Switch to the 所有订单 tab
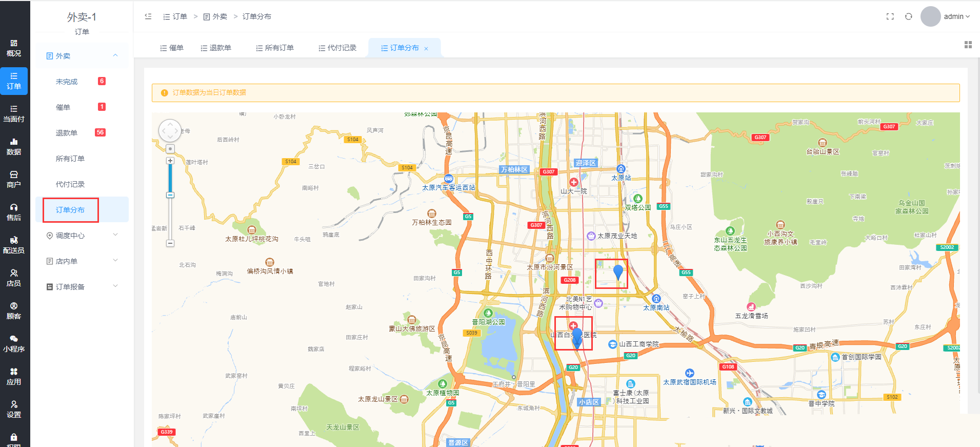 [275, 48]
